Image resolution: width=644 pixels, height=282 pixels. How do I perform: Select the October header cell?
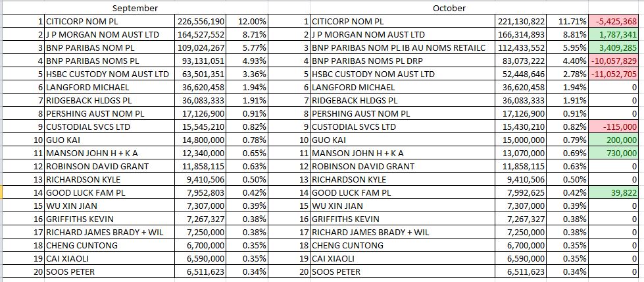[x=449, y=8]
